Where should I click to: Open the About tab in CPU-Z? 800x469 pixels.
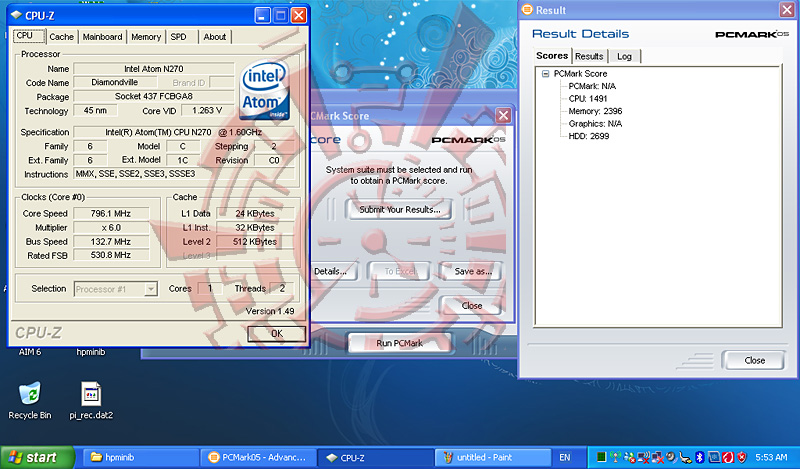click(214, 37)
